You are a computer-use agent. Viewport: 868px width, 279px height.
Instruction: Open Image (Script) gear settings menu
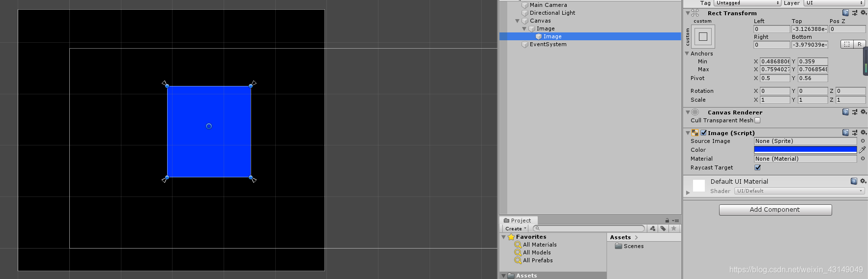(864, 133)
